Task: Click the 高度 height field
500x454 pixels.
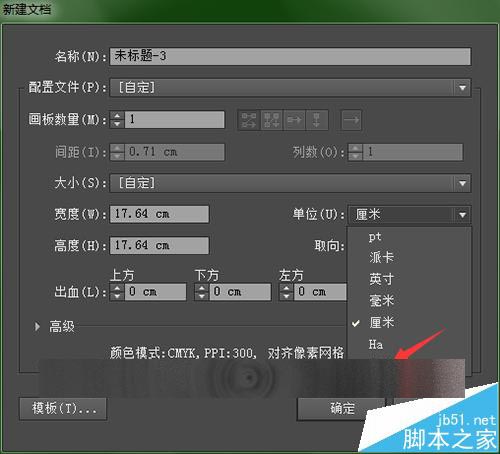Action: click(159, 246)
